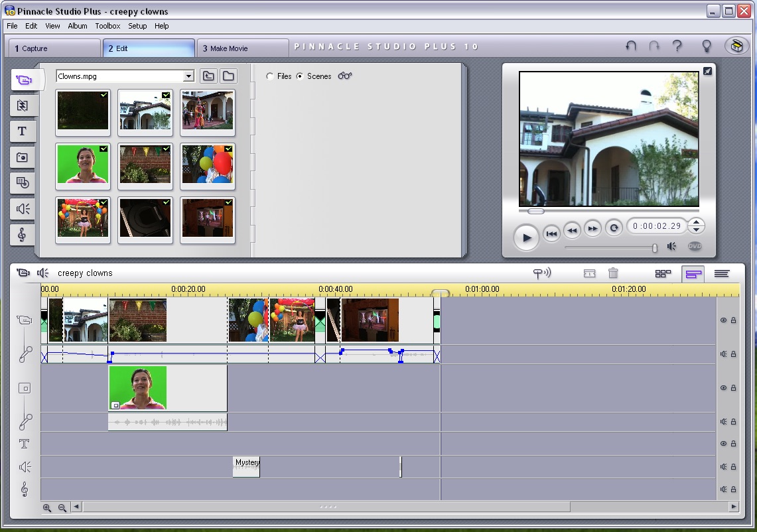This screenshot has width=757, height=532.
Task: Click the audio scrubbing icon
Action: pyautogui.click(x=542, y=273)
